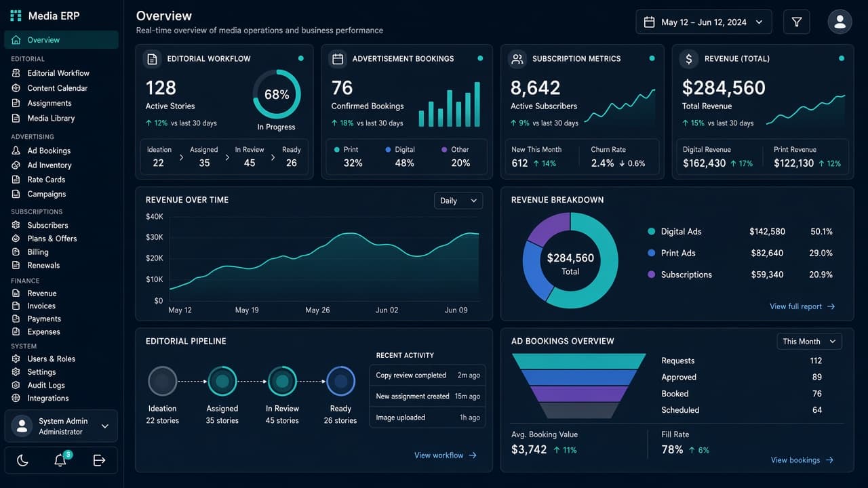Click the $284,560 Total donut center
868x488 pixels.
(x=570, y=264)
